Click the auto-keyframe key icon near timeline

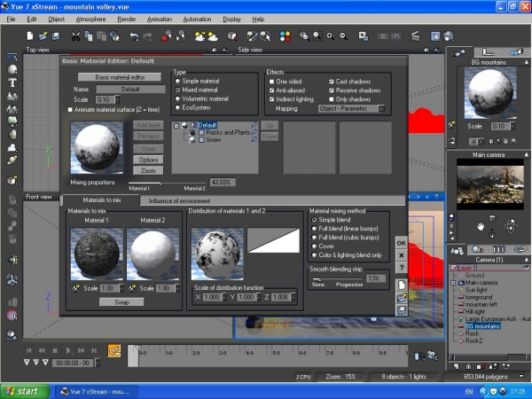coord(114,350)
